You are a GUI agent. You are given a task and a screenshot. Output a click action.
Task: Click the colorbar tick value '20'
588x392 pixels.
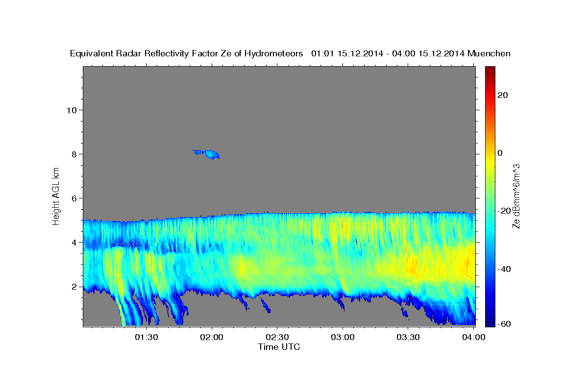coord(502,95)
